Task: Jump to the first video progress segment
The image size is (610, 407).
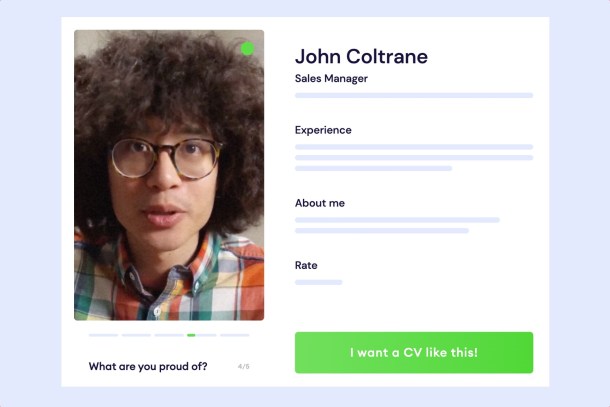Action: pyautogui.click(x=103, y=335)
